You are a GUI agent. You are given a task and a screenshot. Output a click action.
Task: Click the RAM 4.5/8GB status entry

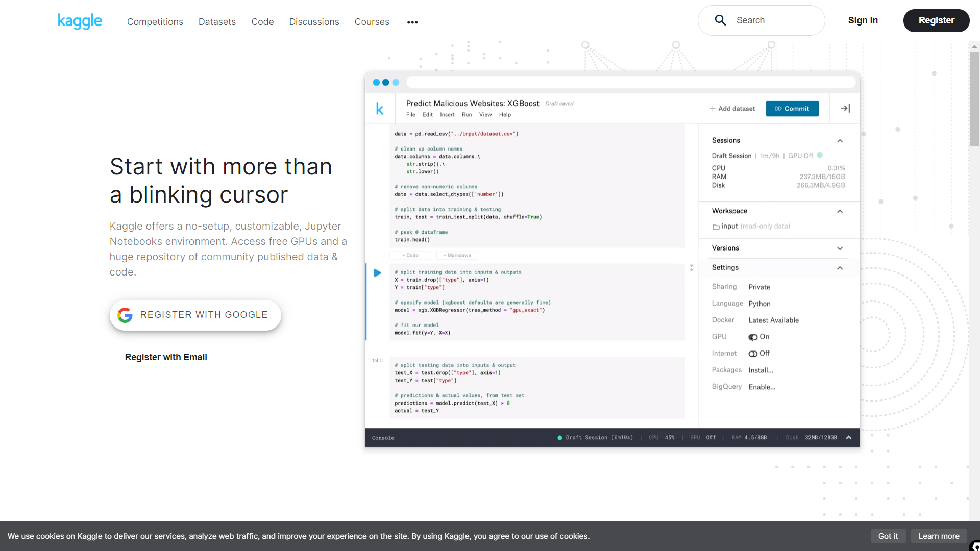[x=749, y=438]
